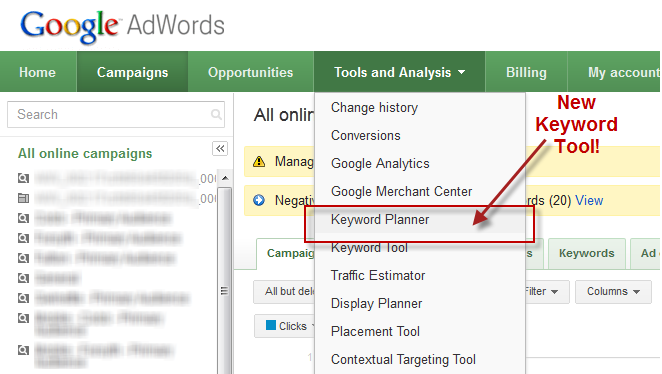Collapse sidebar with double-chevron icon
This screenshot has width=662, height=374.
tap(220, 149)
